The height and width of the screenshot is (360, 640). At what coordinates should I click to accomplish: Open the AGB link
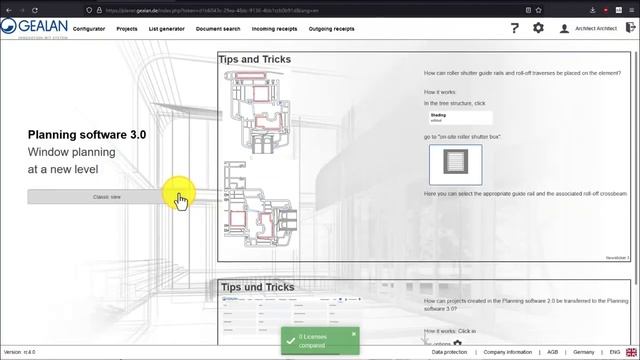pos(552,352)
